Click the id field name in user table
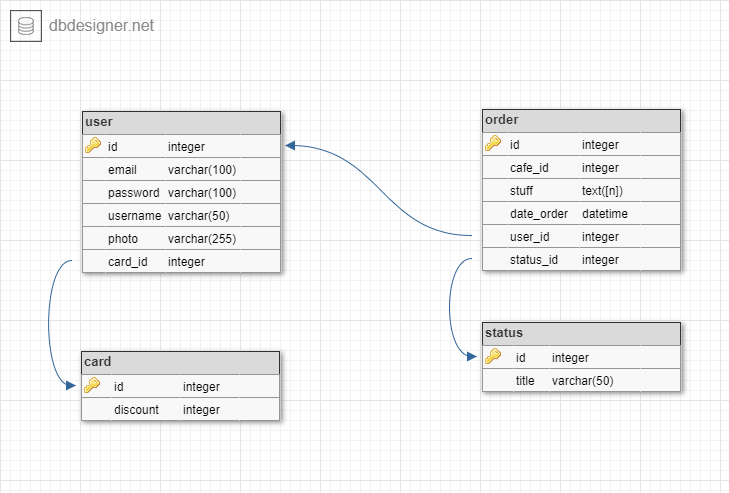This screenshot has height=493, width=729. point(113,147)
